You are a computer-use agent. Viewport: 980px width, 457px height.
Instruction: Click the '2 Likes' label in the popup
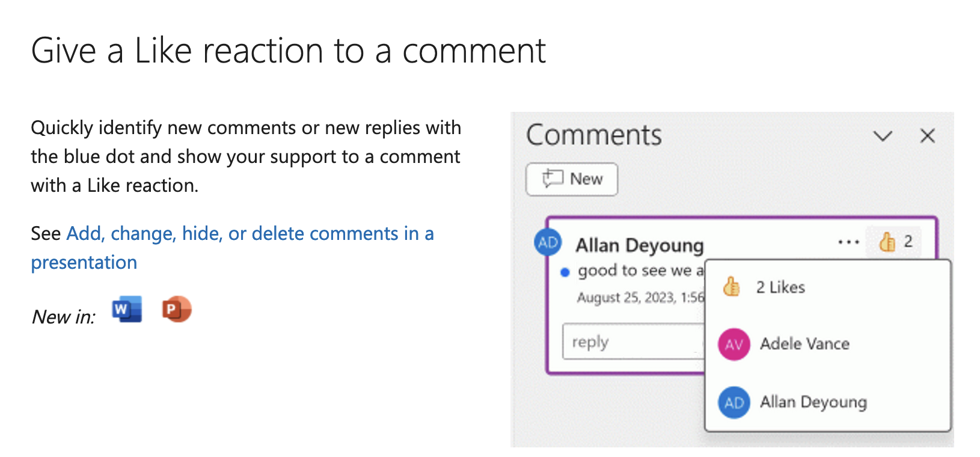coord(780,287)
